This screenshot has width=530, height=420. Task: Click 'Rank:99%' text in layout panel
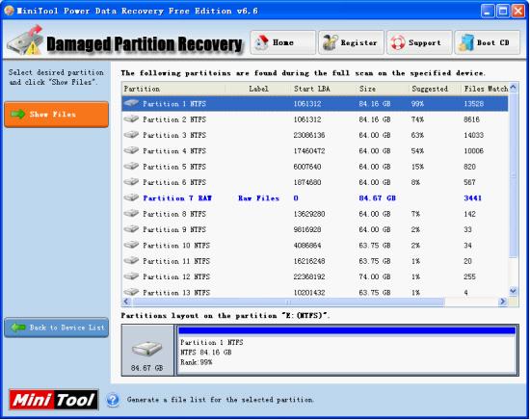pos(196,362)
